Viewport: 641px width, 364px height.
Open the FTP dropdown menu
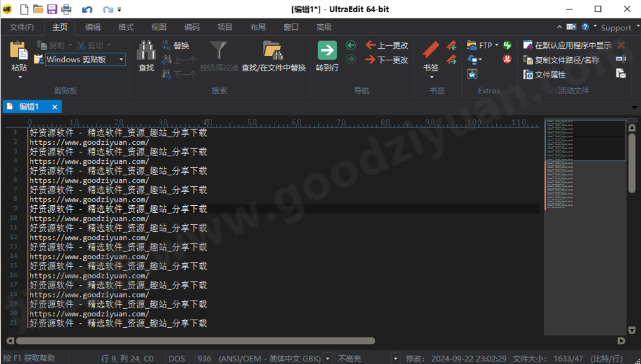[x=497, y=45]
